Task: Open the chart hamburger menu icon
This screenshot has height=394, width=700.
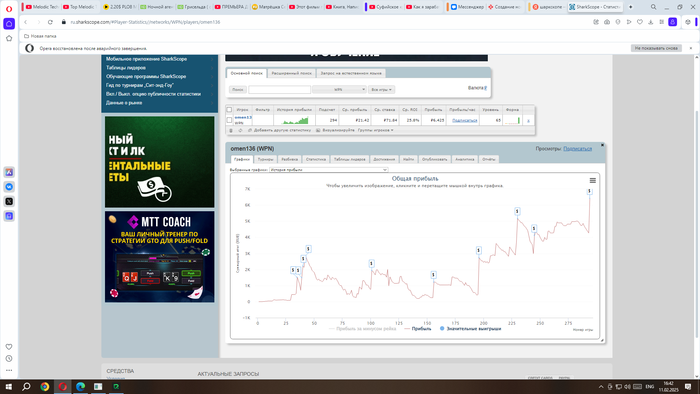Action: pyautogui.click(x=592, y=181)
